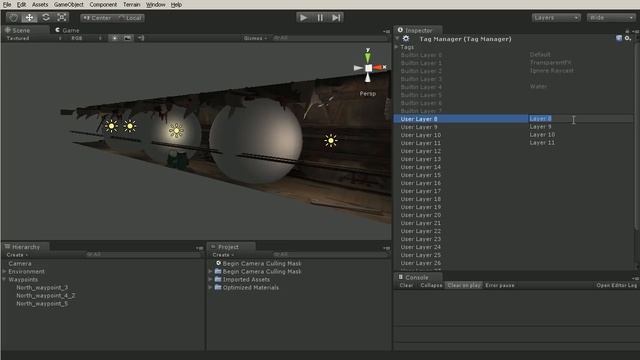Open the Help menu
The image size is (640, 360).
(176, 4)
